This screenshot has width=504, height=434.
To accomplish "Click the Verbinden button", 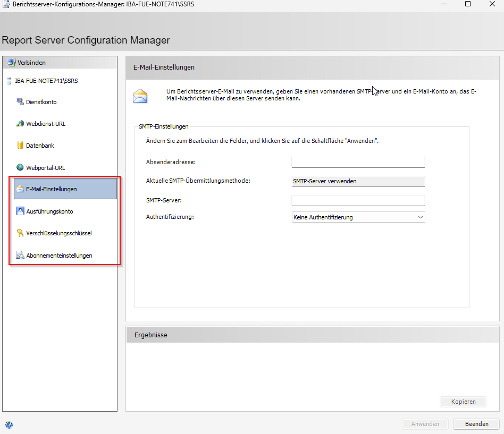I will point(27,63).
